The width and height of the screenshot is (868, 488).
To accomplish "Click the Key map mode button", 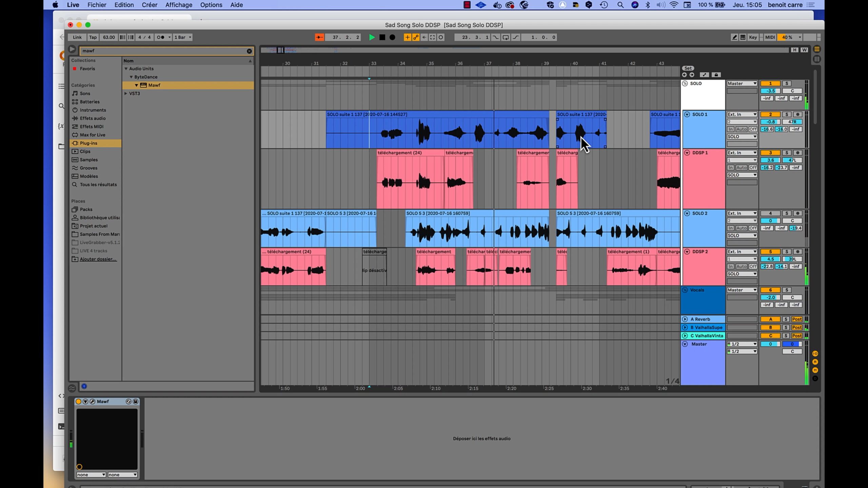I will click(x=753, y=37).
